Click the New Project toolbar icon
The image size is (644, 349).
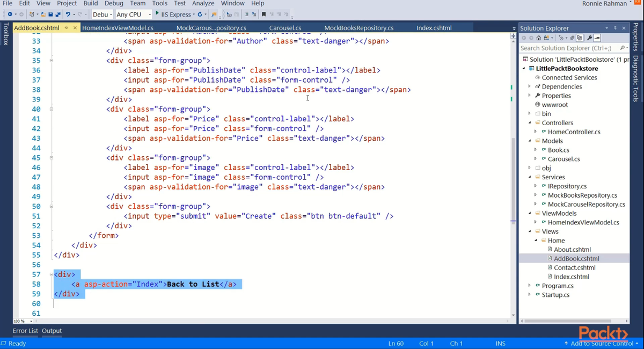click(32, 14)
